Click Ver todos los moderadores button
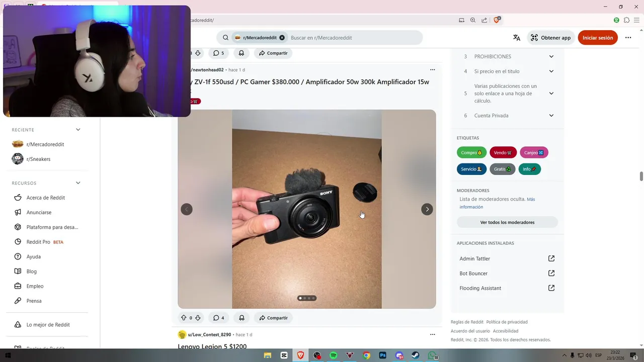Image resolution: width=644 pixels, height=362 pixels. point(507,222)
